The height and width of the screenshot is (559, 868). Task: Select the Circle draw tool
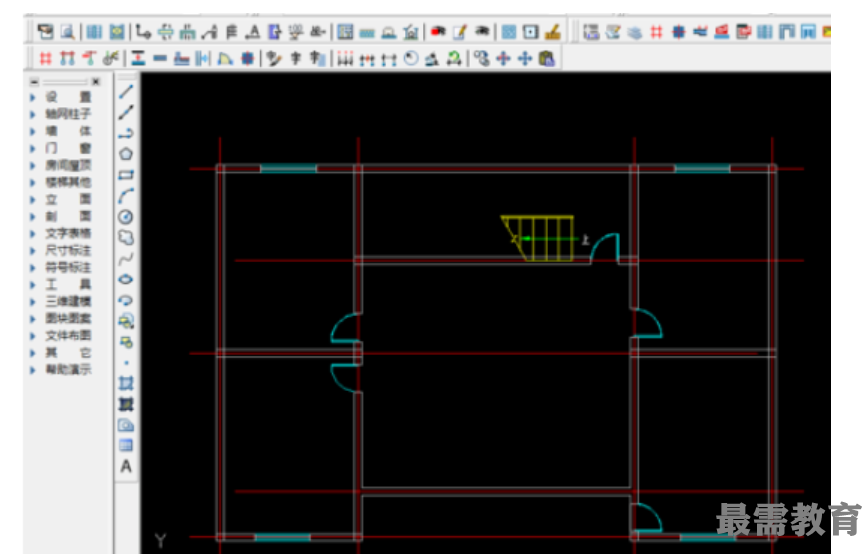126,217
